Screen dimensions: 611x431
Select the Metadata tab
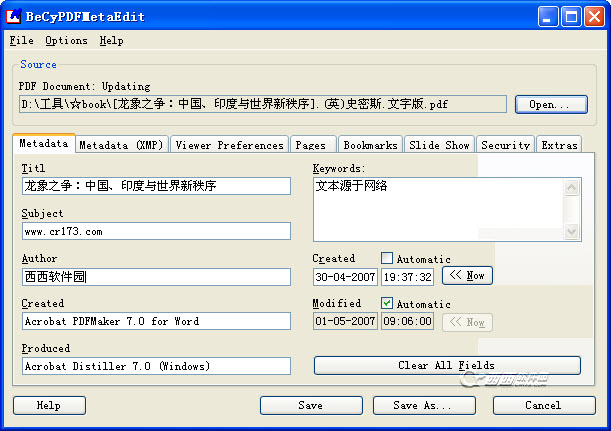pyautogui.click(x=44, y=143)
